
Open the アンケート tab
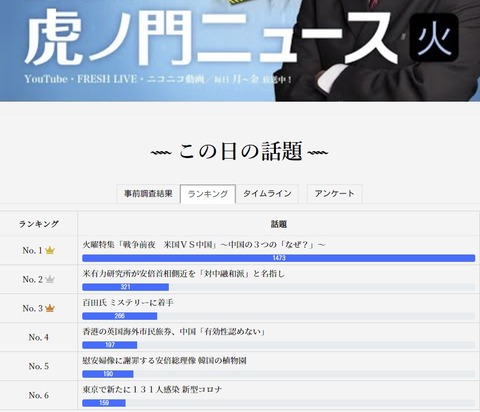[334, 194]
